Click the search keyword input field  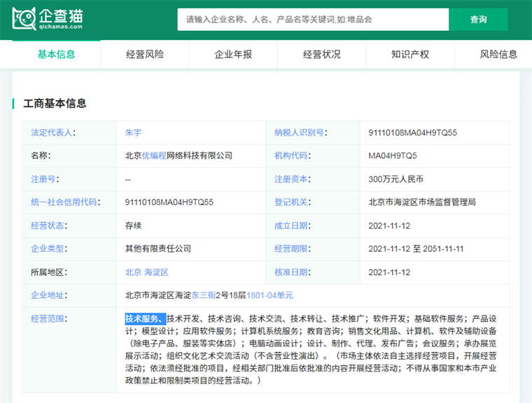[x=313, y=20]
